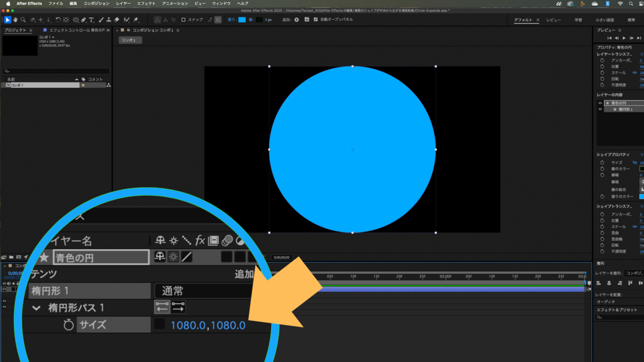Viewport: 644px width, 362px height.
Task: Select the Hand tool
Action: point(16,20)
